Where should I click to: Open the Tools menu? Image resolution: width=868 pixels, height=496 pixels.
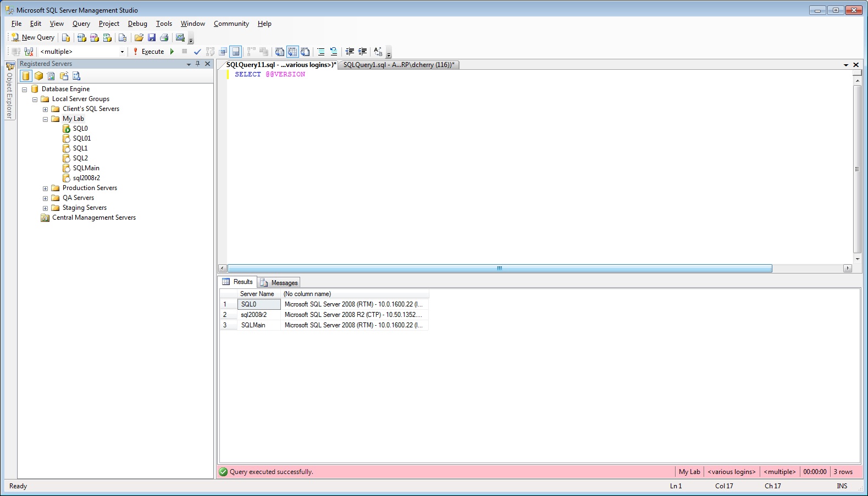tap(164, 24)
